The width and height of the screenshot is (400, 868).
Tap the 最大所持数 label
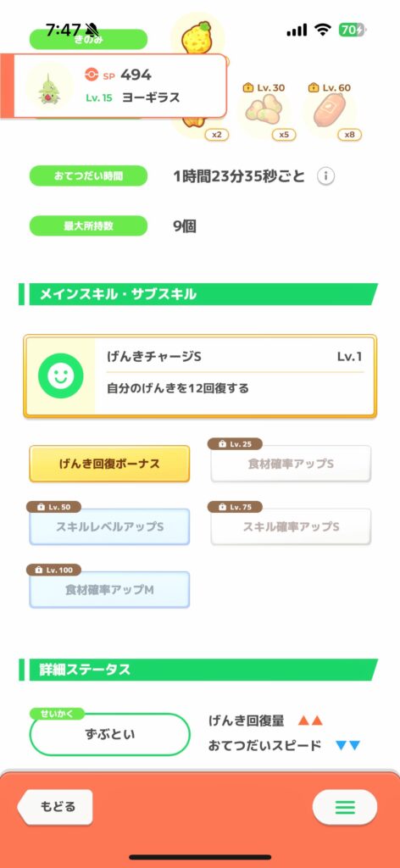pos(88,225)
